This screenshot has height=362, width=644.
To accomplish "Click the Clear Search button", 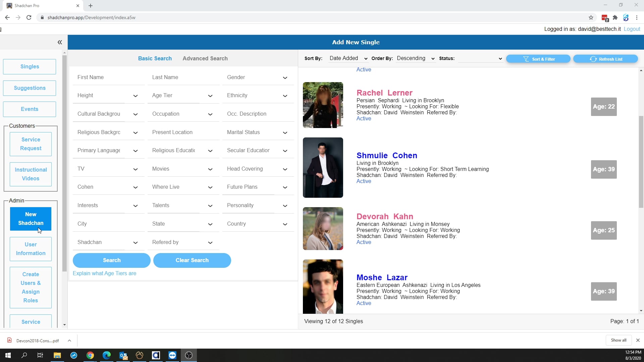I will tap(192, 260).
